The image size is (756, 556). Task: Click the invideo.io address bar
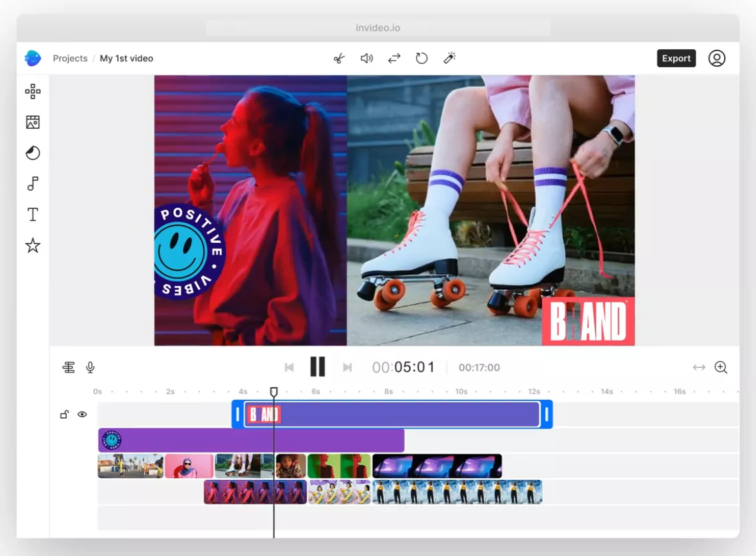pyautogui.click(x=378, y=28)
